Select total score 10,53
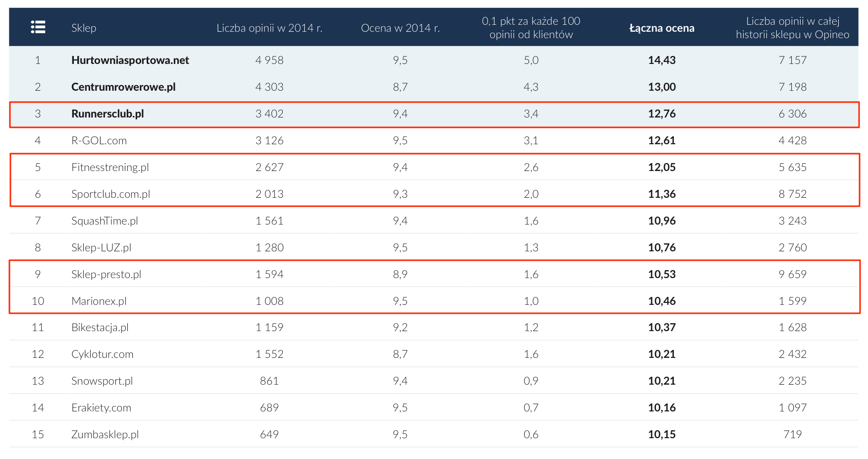 click(662, 274)
